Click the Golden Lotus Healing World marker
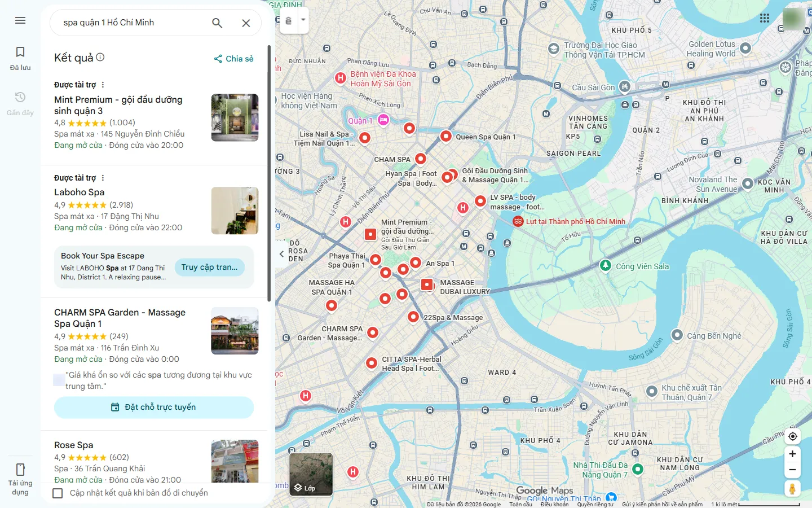 click(x=745, y=49)
